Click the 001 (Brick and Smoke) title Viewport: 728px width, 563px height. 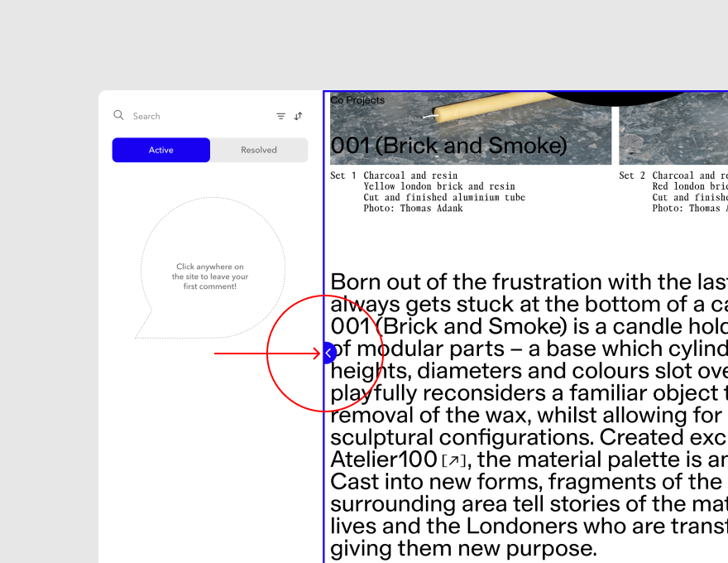(x=448, y=146)
